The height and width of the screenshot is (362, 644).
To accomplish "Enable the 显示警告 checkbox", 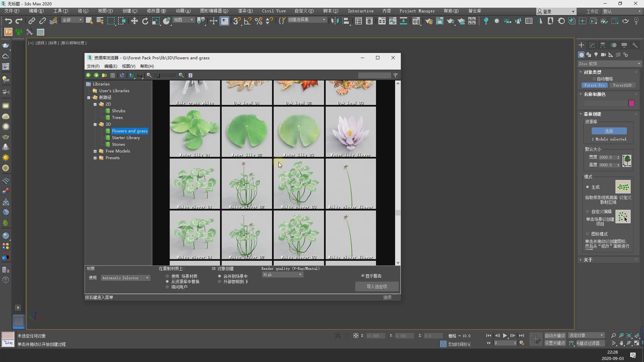I will click(x=363, y=276).
